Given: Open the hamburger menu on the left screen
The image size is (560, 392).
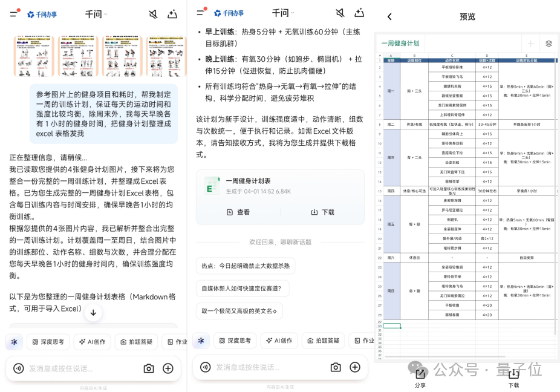Looking at the screenshot, I should click(x=13, y=13).
